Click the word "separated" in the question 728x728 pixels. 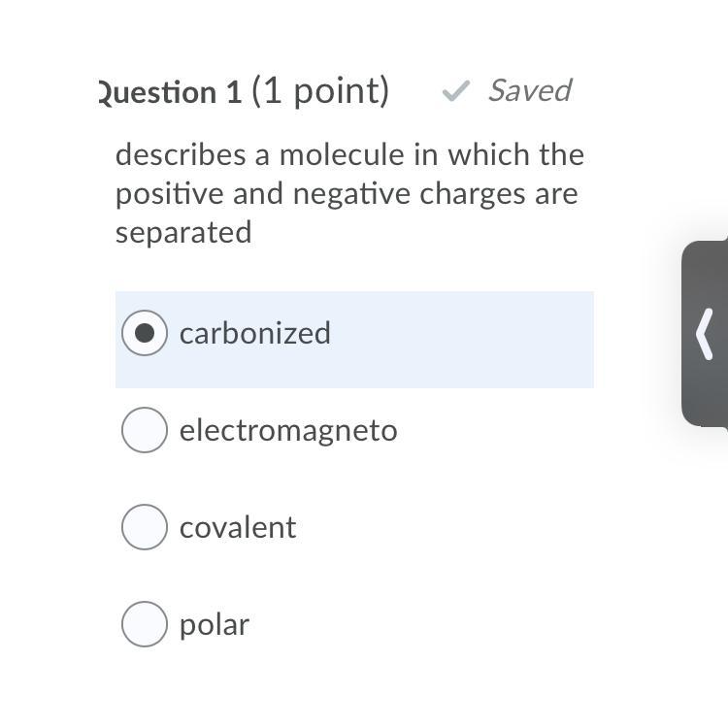(x=183, y=232)
